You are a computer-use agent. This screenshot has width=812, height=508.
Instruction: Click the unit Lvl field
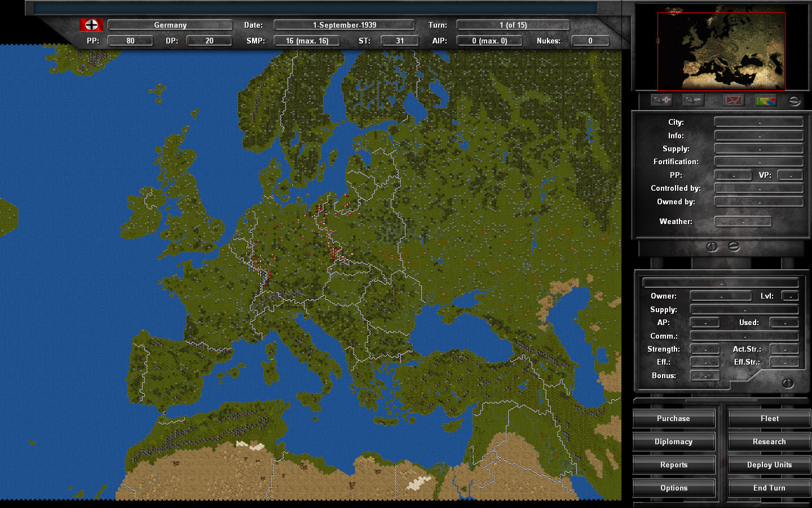[x=790, y=296]
